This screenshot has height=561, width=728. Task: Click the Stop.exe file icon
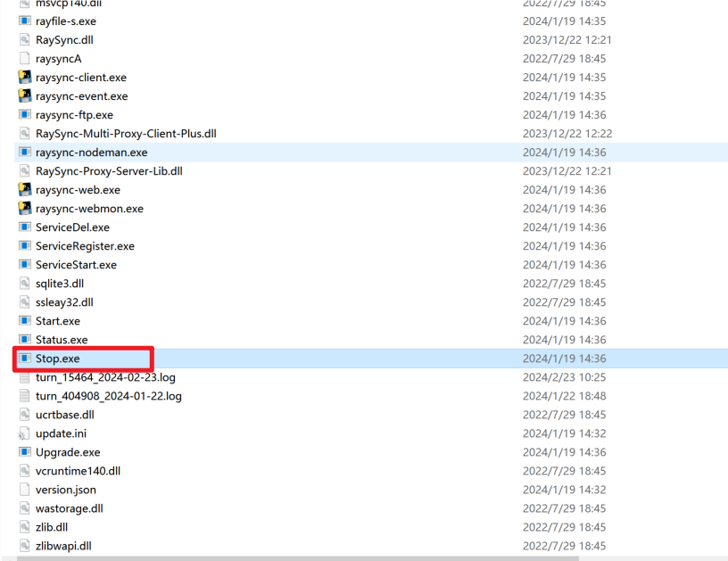coord(25,359)
